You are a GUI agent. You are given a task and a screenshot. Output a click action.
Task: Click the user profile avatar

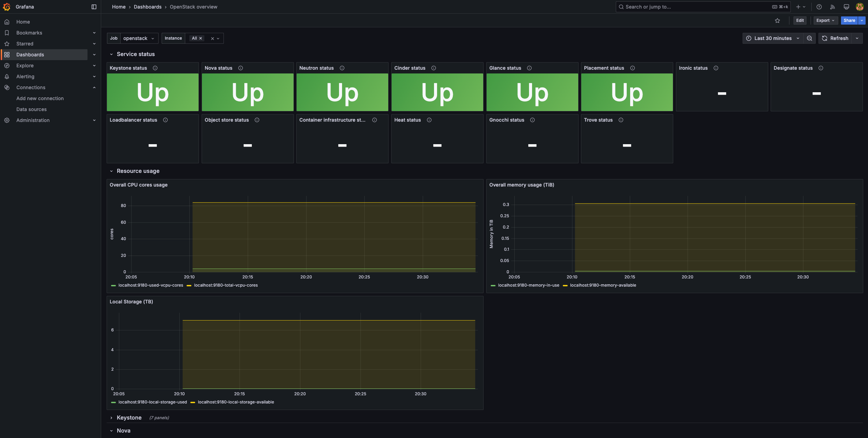pos(859,7)
